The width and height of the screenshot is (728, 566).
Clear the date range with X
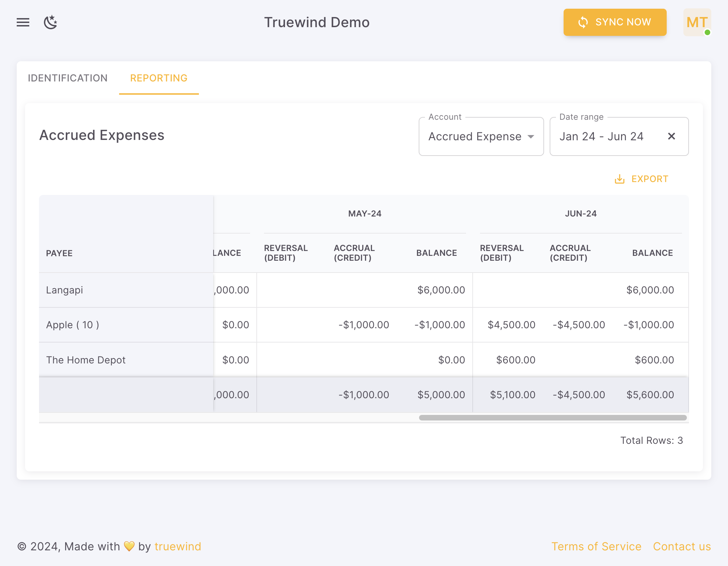[671, 136]
